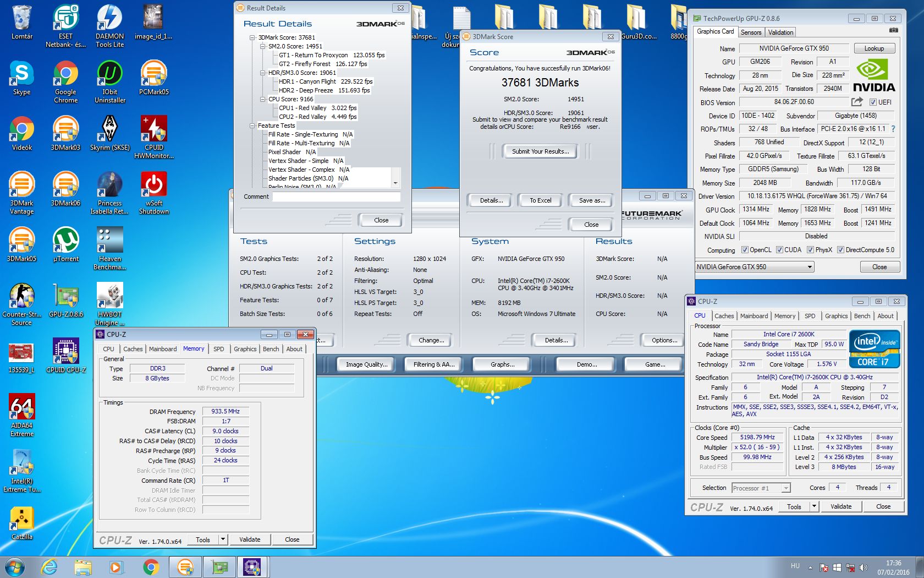Launch IObit Uninstaller desktop icon

[x=109, y=81]
